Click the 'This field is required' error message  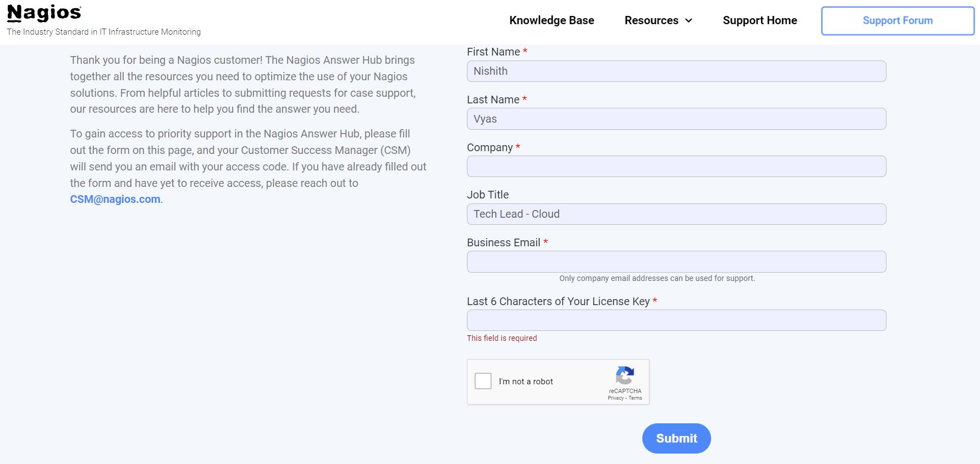502,338
